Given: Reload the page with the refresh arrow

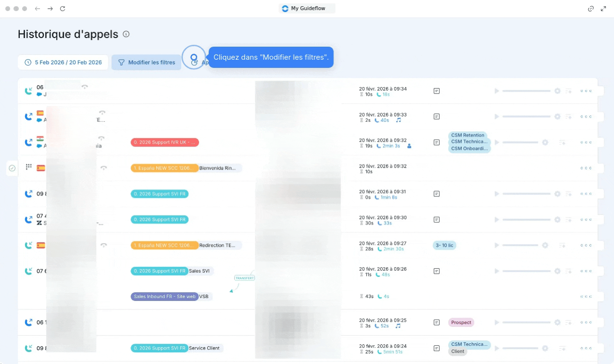Looking at the screenshot, I should coord(63,9).
